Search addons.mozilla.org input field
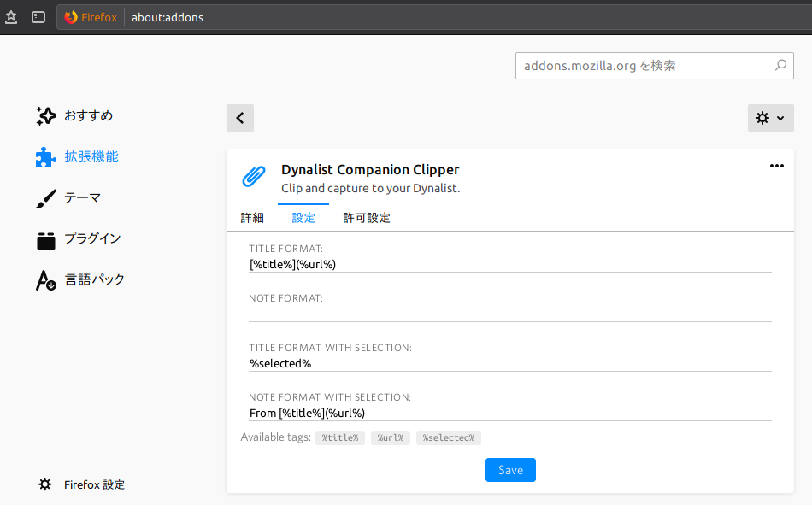812x505 pixels. pos(654,66)
